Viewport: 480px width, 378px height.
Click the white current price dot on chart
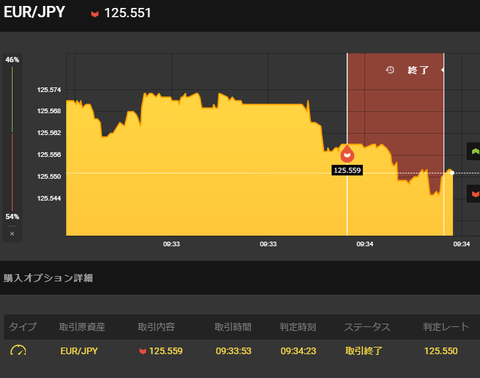click(452, 173)
